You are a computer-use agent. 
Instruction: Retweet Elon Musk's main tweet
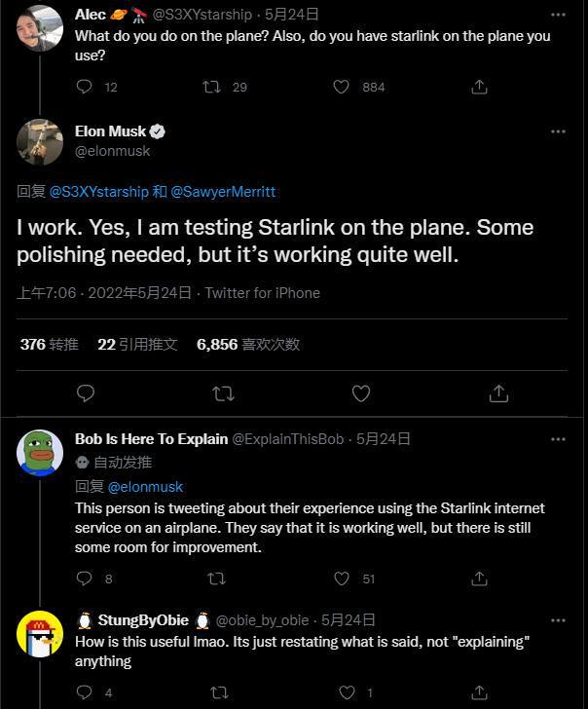[223, 393]
